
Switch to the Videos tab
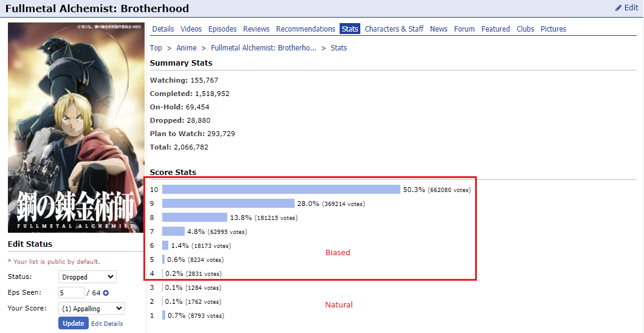(x=191, y=29)
